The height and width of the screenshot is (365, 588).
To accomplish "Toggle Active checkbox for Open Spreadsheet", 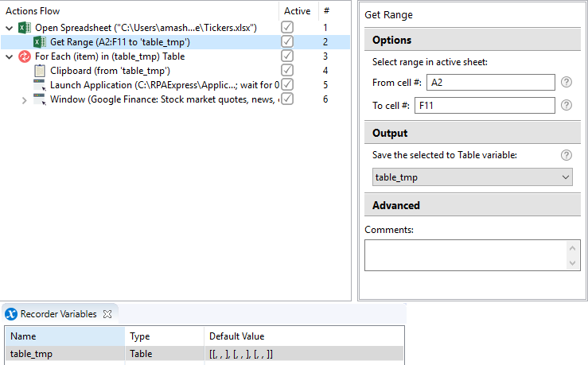I will click(x=287, y=27).
